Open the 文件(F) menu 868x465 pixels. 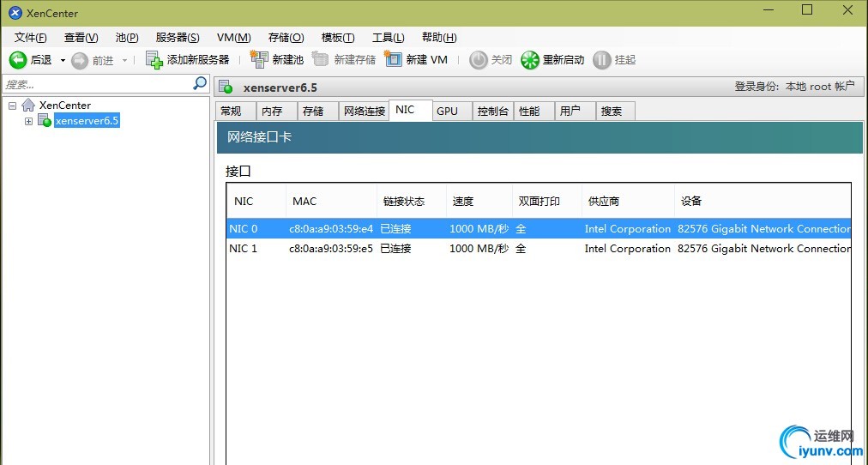tap(30, 37)
